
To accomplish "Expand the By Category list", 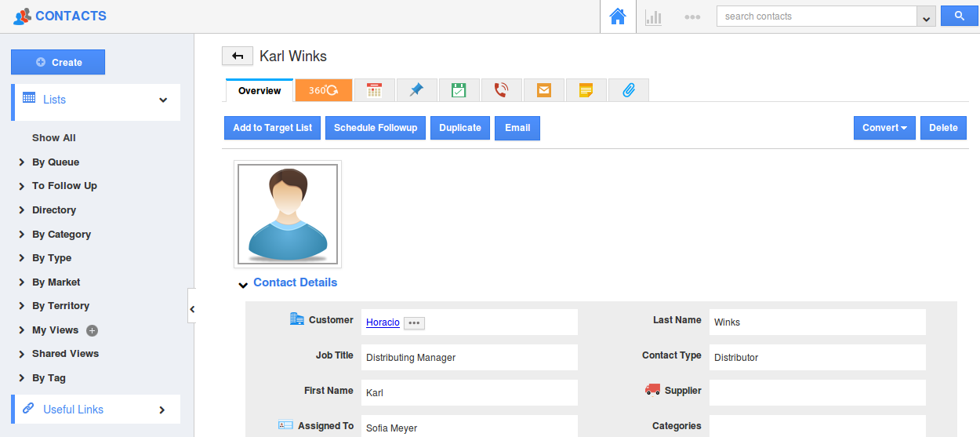I will [61, 234].
